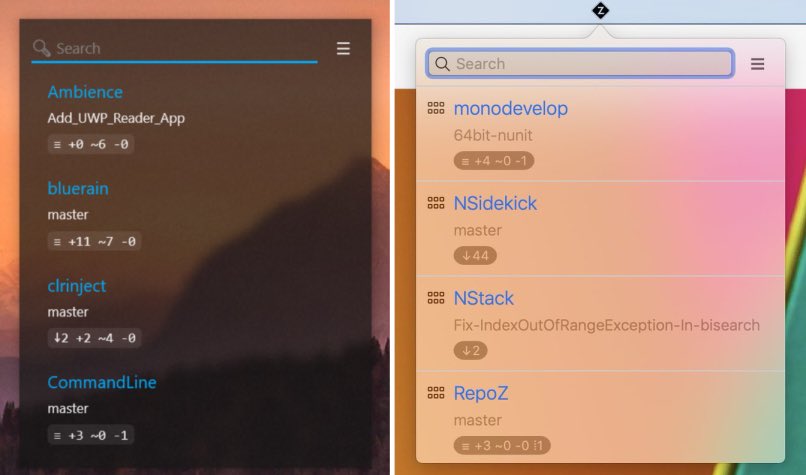Click master branch under clrinject
The image size is (806, 475).
(x=68, y=312)
